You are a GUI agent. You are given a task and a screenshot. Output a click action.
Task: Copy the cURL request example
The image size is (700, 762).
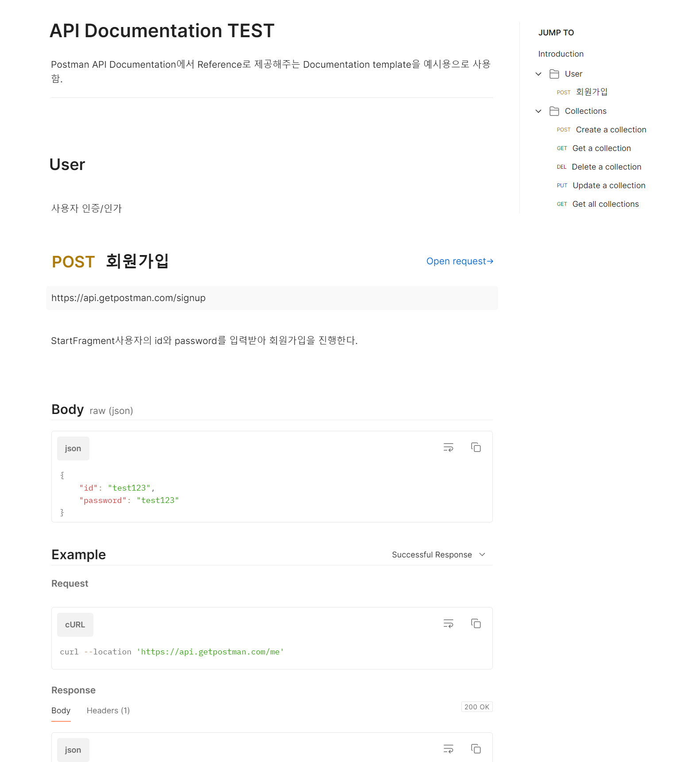point(476,623)
